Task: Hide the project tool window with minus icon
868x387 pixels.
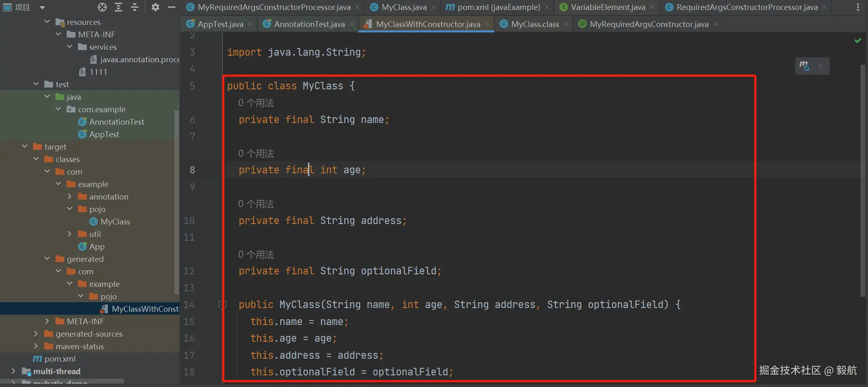Action: [171, 7]
